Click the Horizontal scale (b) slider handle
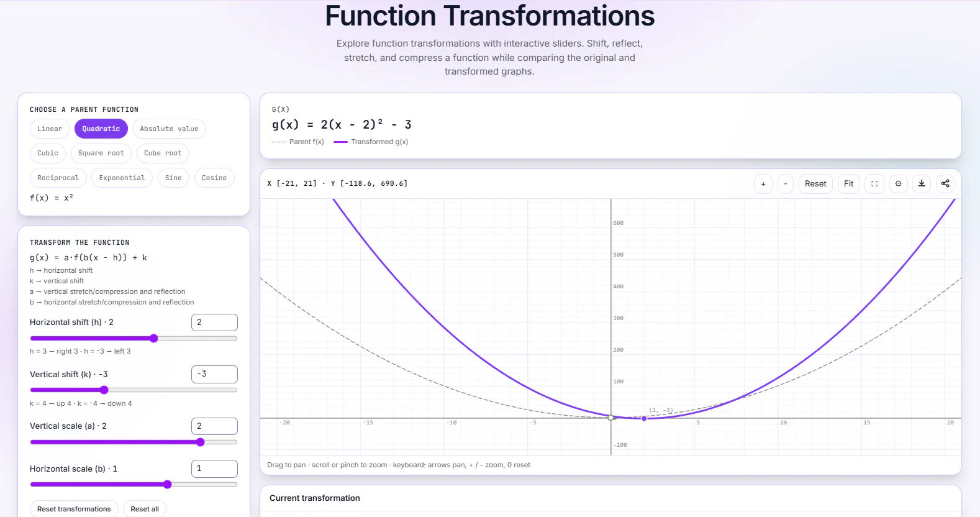This screenshot has width=980, height=517. coord(167,485)
